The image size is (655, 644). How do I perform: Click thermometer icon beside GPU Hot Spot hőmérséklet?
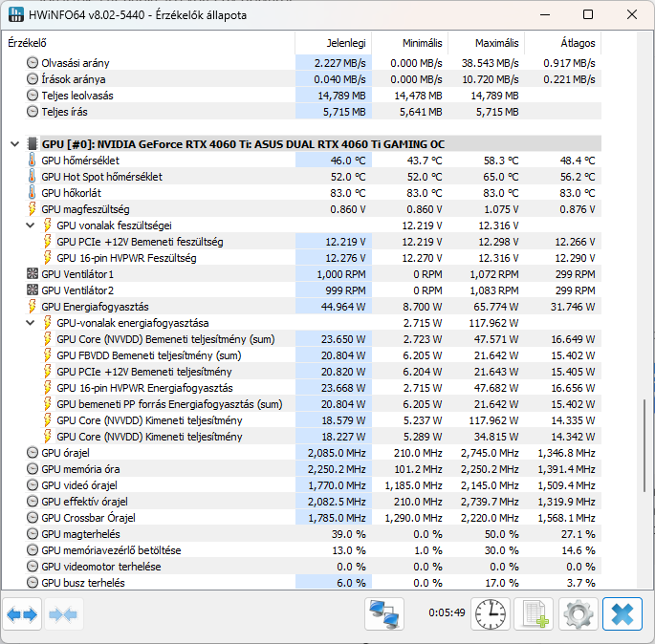tap(33, 177)
